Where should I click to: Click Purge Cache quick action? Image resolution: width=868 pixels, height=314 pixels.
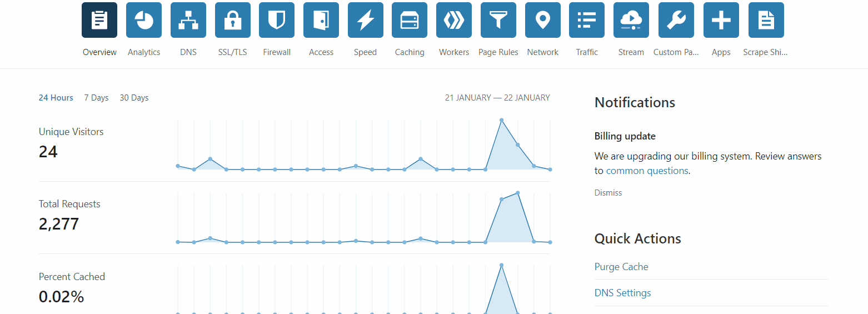(621, 267)
